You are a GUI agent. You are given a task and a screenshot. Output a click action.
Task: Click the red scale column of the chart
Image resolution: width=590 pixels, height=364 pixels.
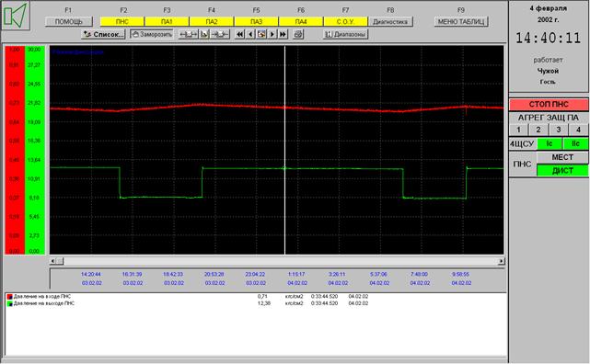pos(15,150)
